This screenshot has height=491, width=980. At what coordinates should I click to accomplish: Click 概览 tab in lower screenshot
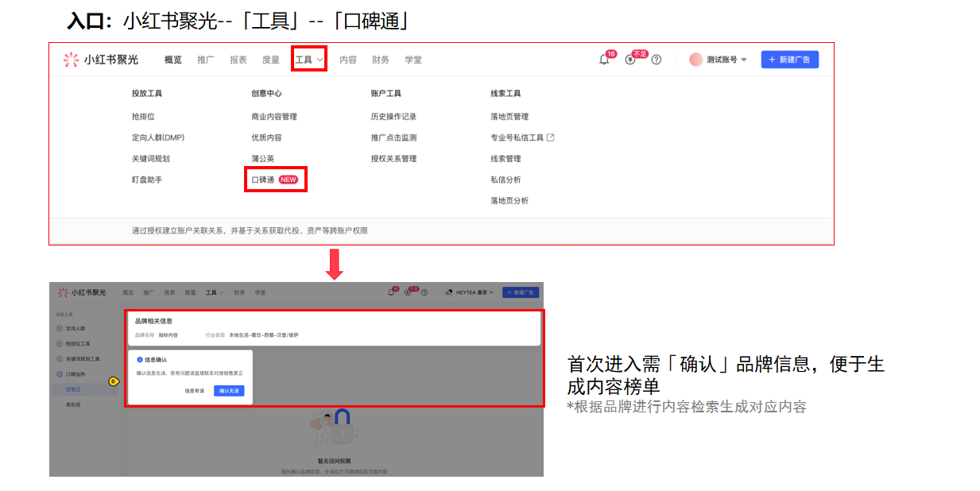click(x=129, y=292)
